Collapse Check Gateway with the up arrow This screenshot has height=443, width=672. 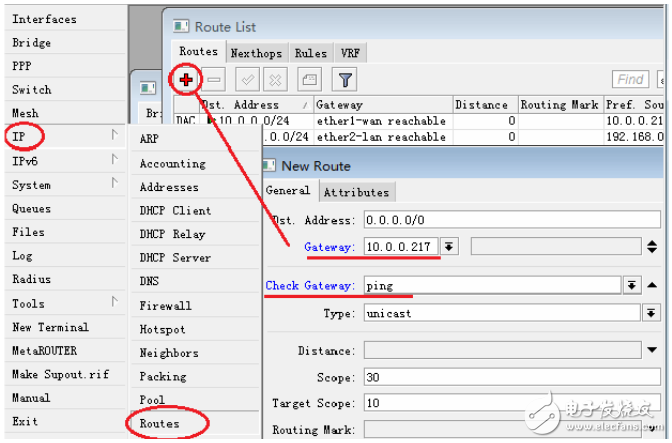[652, 286]
